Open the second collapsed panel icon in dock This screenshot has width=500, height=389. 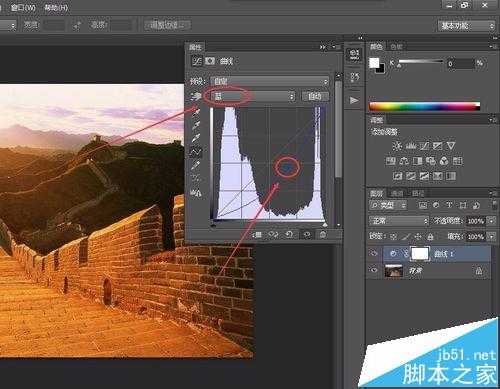tap(354, 78)
